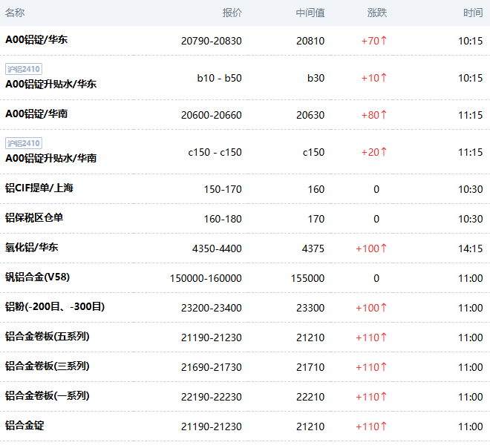
Task: Click the +20 change value
Action: pos(373,152)
